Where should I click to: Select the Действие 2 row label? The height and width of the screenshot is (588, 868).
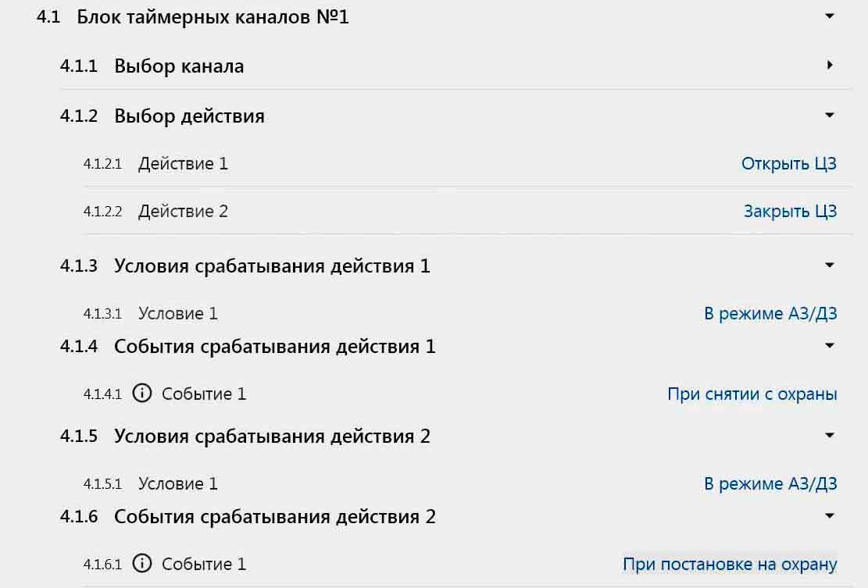pos(183,212)
